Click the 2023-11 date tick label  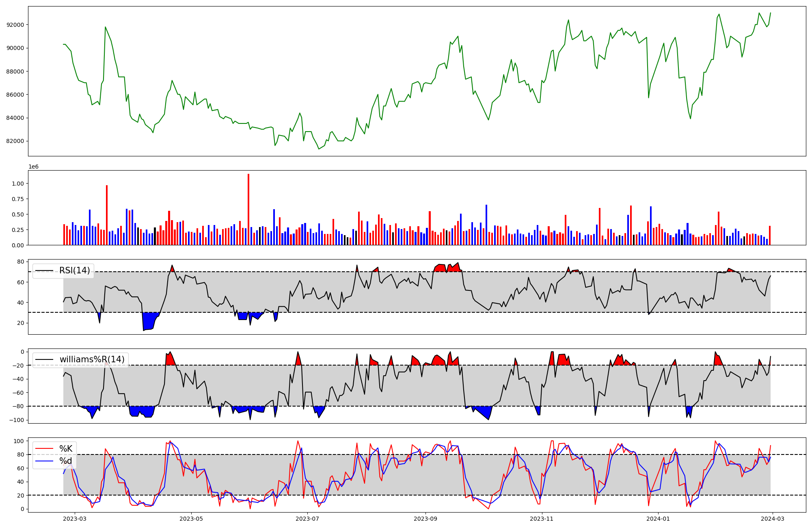pos(542,518)
